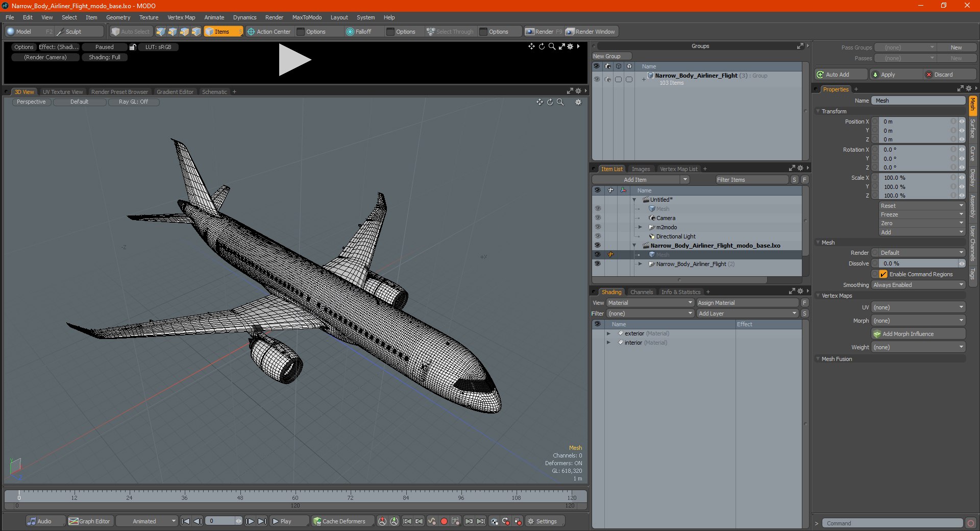Toggle visibility of Camera item
980x531 pixels.
(x=597, y=218)
